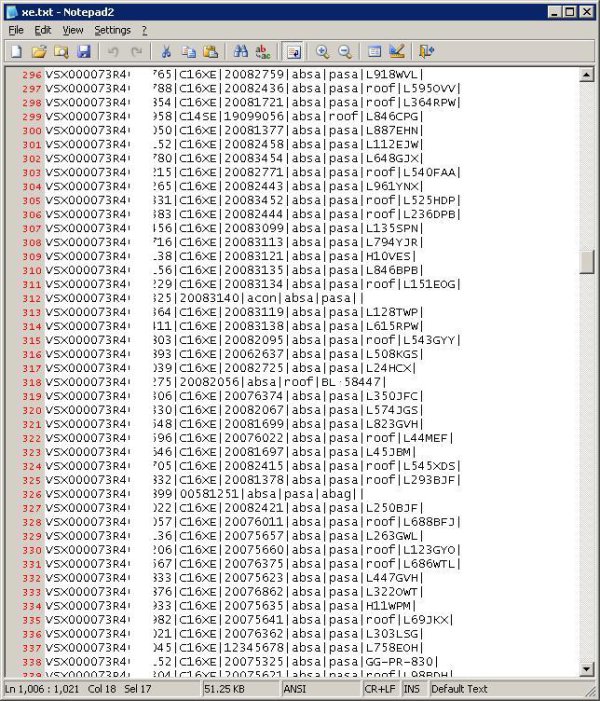Zoom out with the magnifier minus icon

(x=345, y=51)
